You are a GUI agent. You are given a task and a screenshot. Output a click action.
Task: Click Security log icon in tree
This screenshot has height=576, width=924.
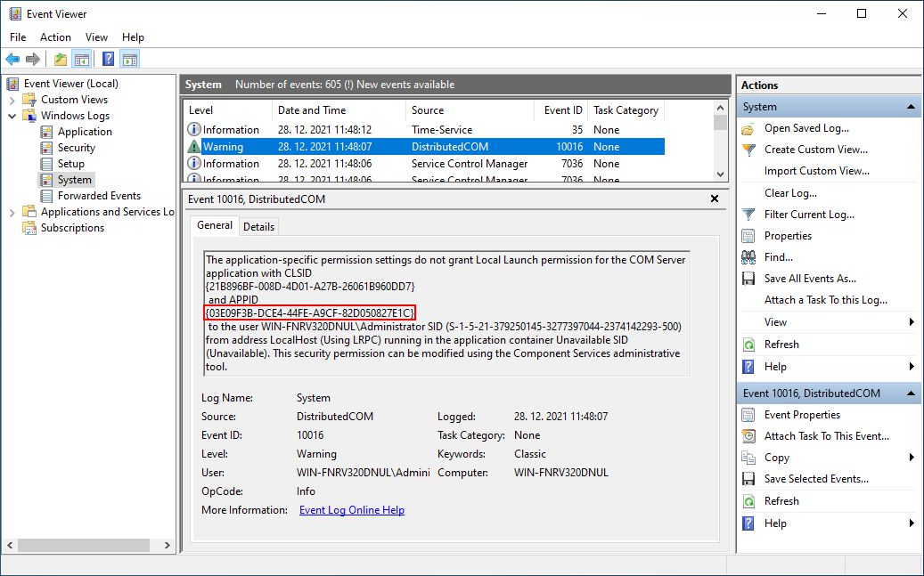pyautogui.click(x=46, y=148)
